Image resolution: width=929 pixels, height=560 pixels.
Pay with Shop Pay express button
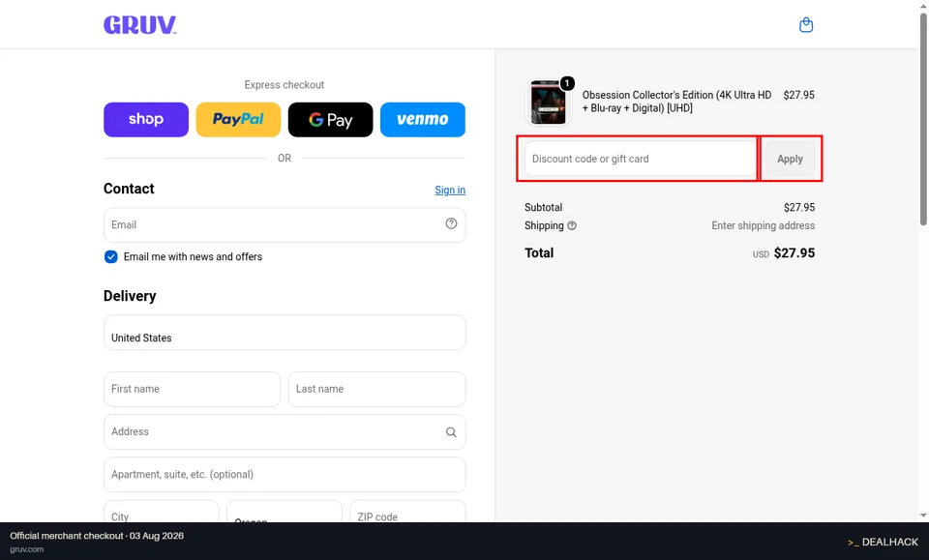[146, 120]
